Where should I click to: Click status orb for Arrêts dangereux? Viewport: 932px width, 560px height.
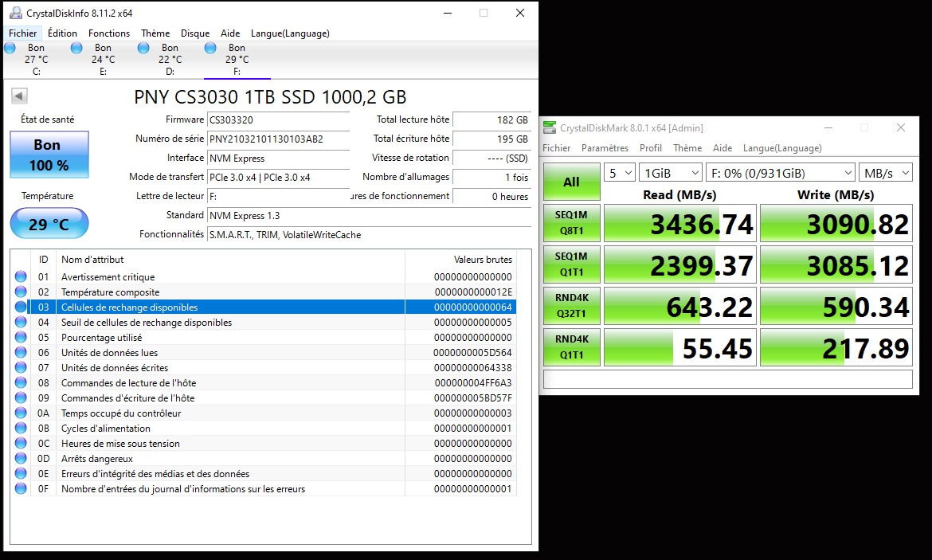21,458
